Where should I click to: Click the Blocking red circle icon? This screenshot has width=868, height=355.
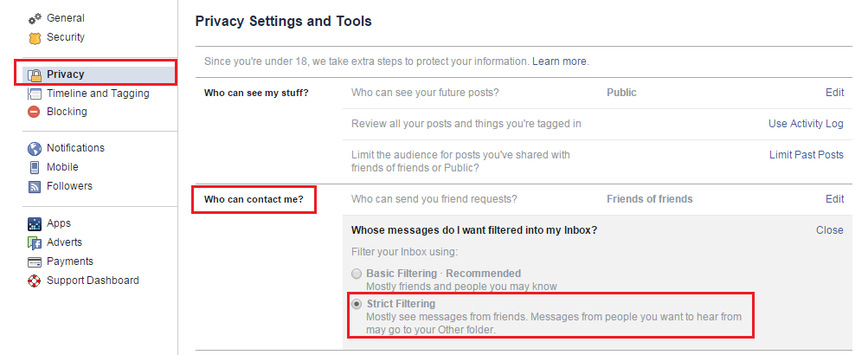[35, 112]
